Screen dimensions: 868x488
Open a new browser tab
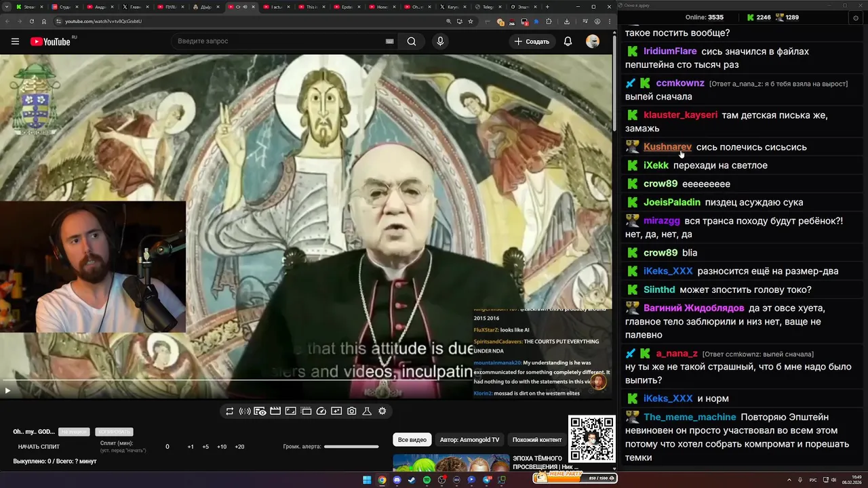(549, 7)
